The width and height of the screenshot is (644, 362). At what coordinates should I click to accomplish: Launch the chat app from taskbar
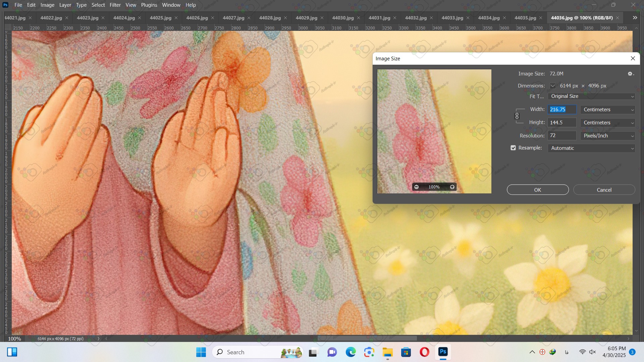coord(332,352)
